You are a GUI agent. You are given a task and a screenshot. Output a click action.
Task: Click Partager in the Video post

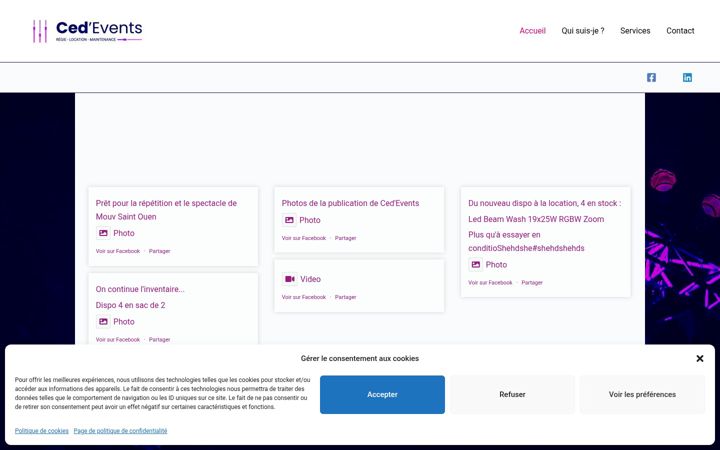click(345, 297)
